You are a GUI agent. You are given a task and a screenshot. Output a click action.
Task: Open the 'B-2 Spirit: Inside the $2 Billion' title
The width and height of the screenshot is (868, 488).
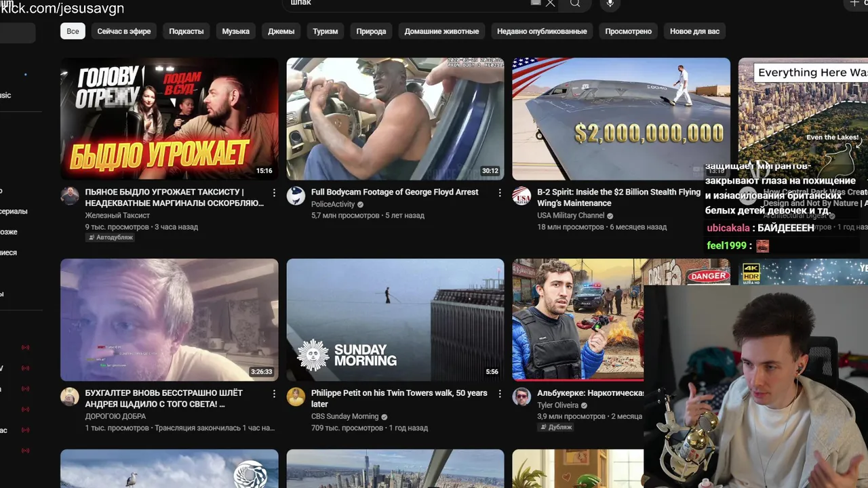tap(618, 197)
